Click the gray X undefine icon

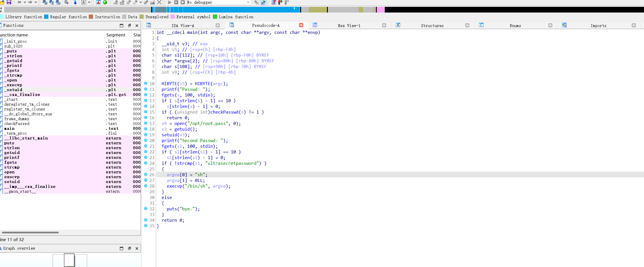click(x=159, y=2)
